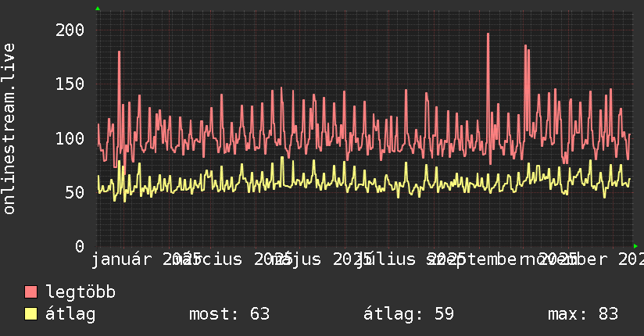Click the y-axis label 150
The width and height of the screenshot is (644, 336).
[70, 84]
